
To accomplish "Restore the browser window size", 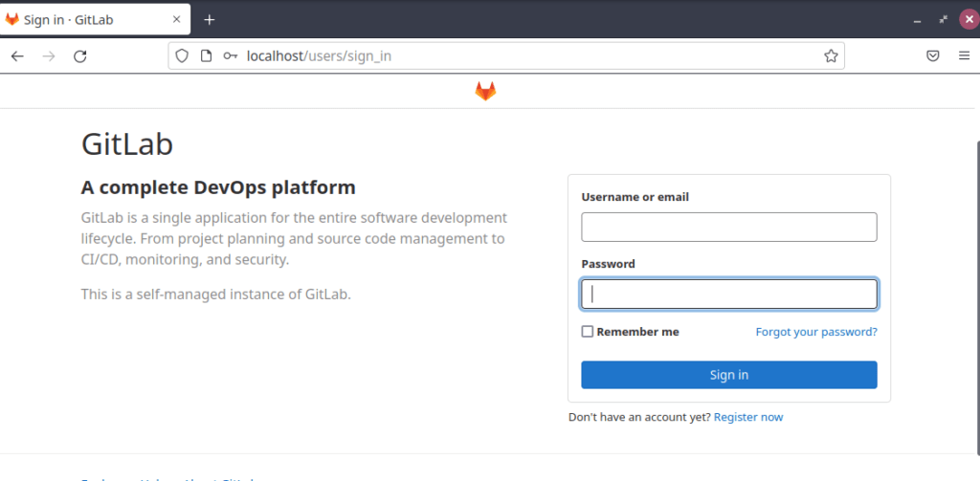I will [943, 19].
